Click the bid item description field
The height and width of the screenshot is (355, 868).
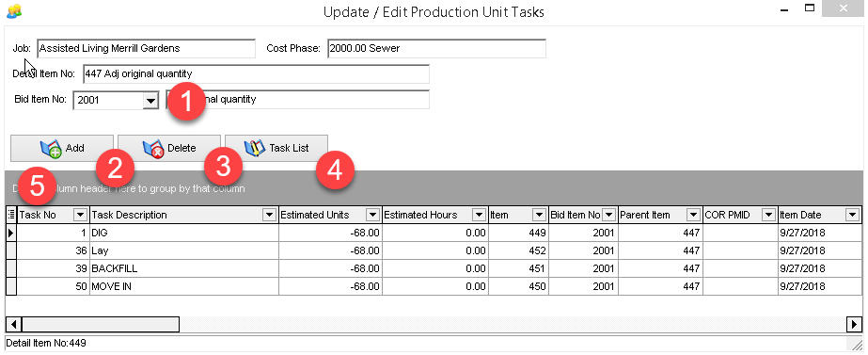298,100
